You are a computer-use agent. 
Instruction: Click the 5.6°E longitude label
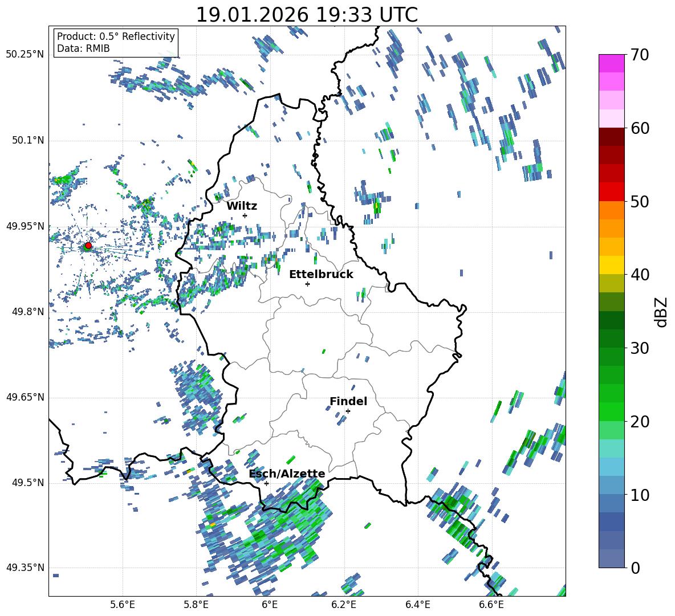(x=123, y=605)
